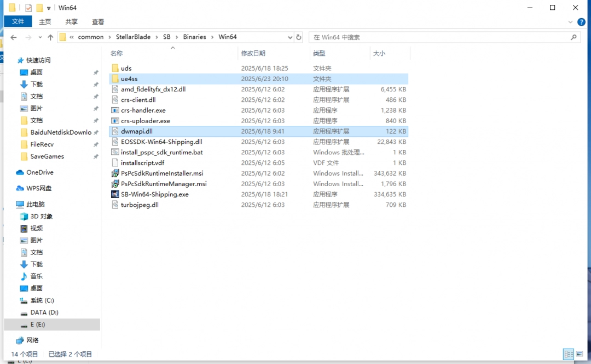The width and height of the screenshot is (591, 364).
Task: Select E: drive in sidebar
Action: [x=38, y=325]
